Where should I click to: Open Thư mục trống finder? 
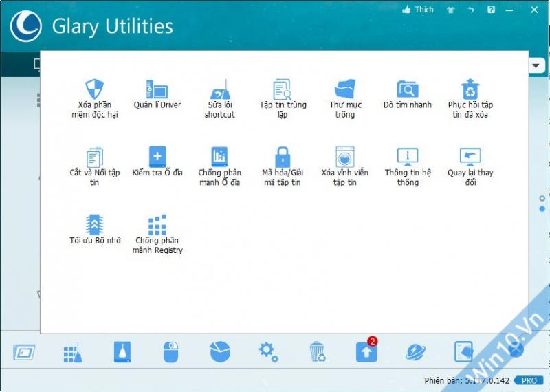345,98
